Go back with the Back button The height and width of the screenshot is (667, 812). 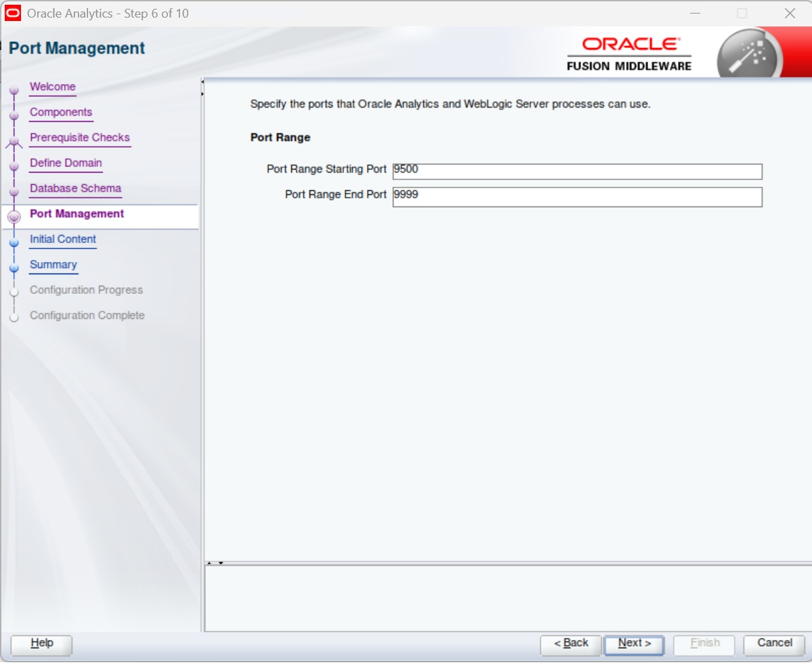pos(571,645)
